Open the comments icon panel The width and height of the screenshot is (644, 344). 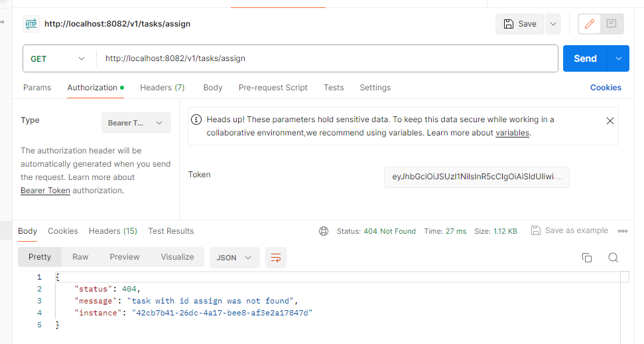click(612, 24)
